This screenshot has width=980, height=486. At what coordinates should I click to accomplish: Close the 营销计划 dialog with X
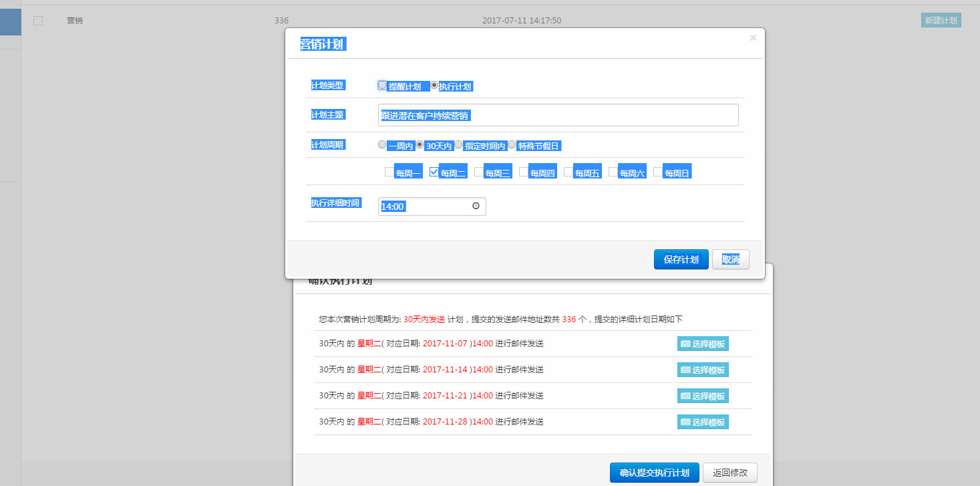[753, 38]
